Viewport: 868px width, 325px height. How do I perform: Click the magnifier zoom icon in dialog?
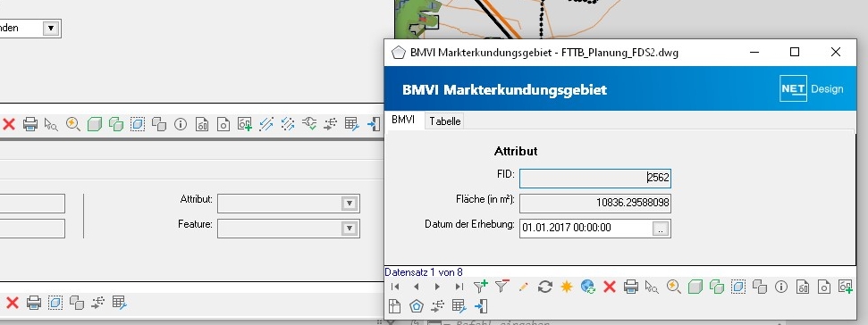click(673, 287)
